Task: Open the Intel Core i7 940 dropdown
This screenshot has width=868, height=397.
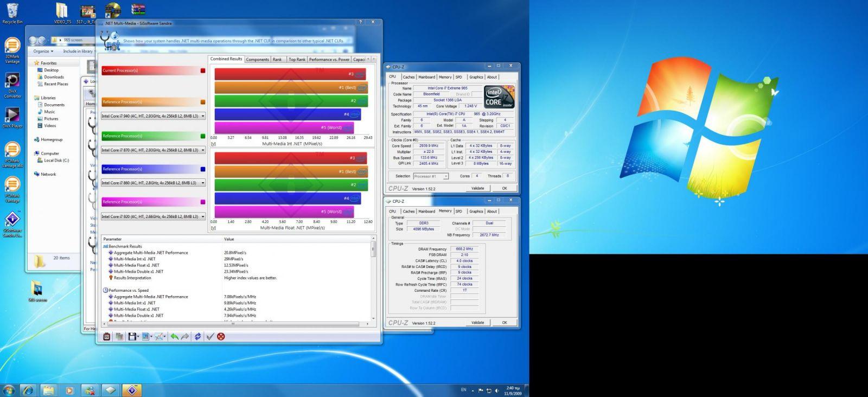Action: pos(203,116)
